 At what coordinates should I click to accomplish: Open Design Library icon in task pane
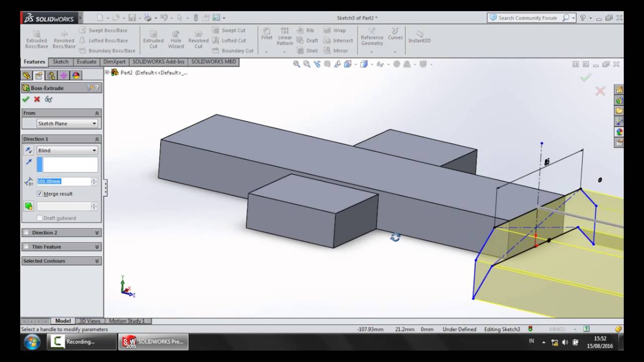pos(619,100)
